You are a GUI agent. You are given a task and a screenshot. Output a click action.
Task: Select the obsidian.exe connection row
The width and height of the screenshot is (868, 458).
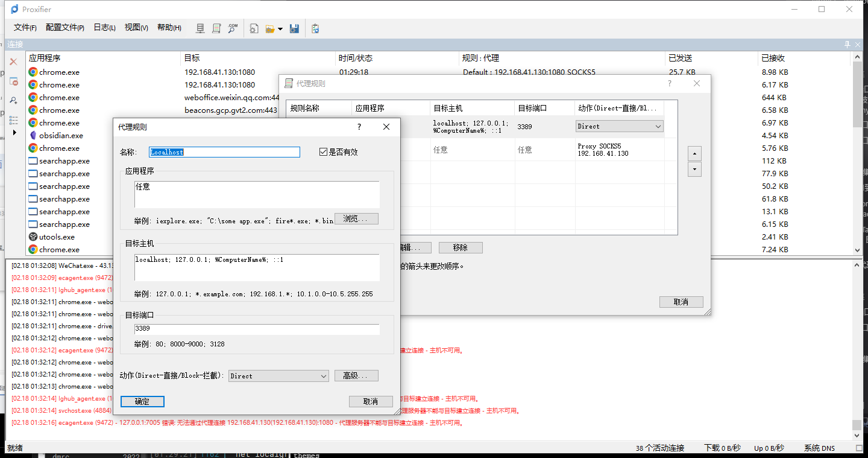pos(439,135)
